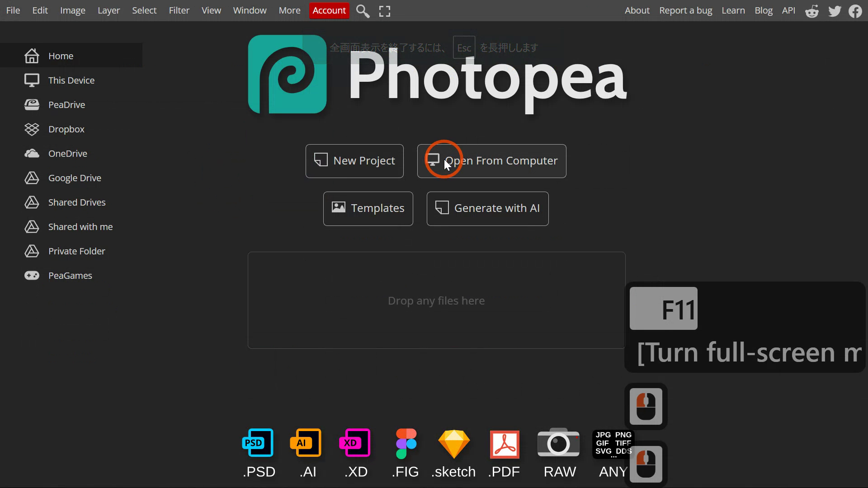The width and height of the screenshot is (868, 488).
Task: Expand the Layer menu
Action: 108,10
